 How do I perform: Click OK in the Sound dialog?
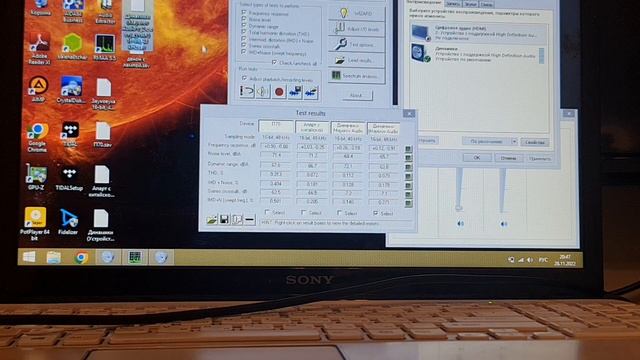[x=477, y=158]
